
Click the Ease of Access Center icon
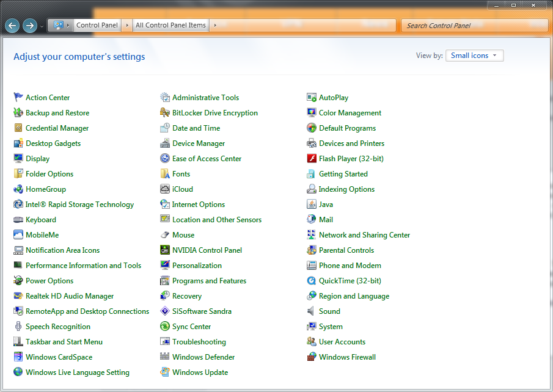tap(165, 158)
